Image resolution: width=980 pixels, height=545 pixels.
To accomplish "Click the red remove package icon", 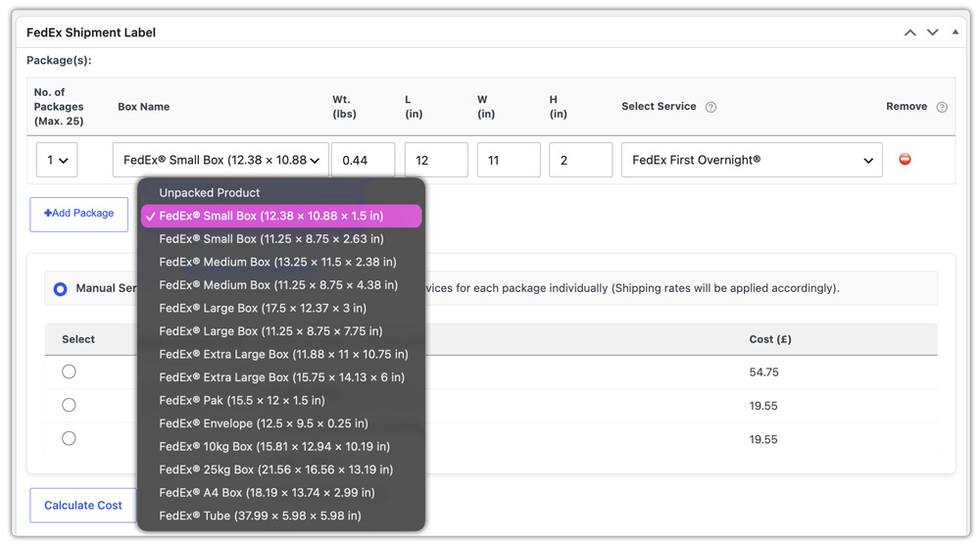I will click(905, 160).
